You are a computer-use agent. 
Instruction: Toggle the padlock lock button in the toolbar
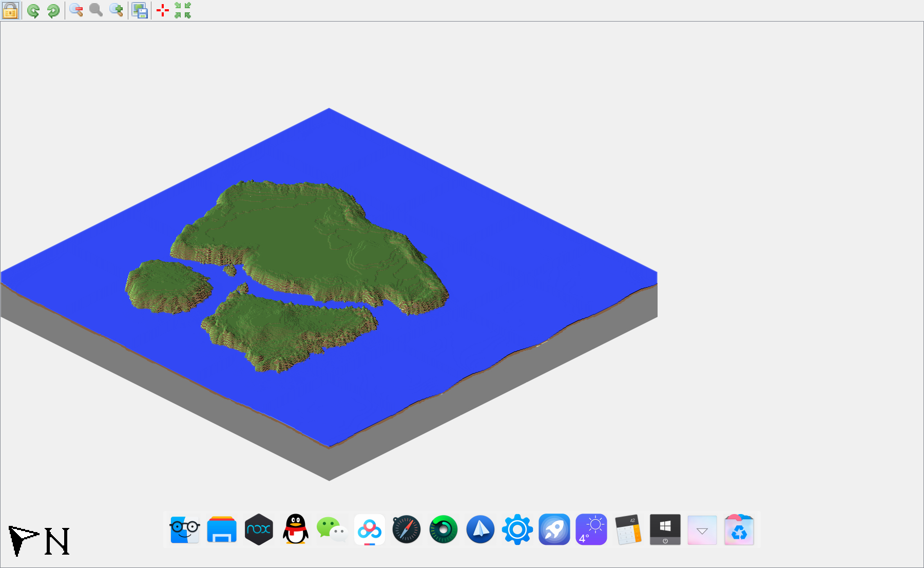(x=10, y=10)
